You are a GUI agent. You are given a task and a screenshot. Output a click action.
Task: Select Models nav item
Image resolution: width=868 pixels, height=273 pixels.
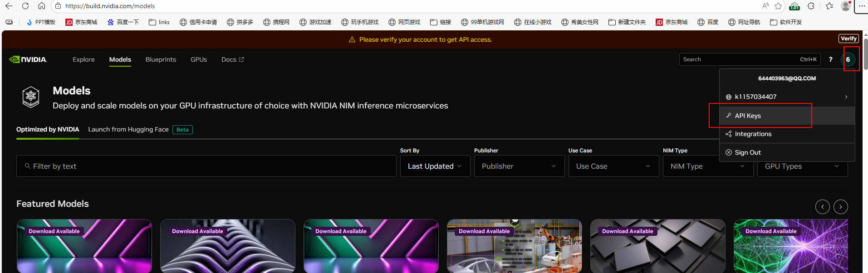pyautogui.click(x=120, y=59)
